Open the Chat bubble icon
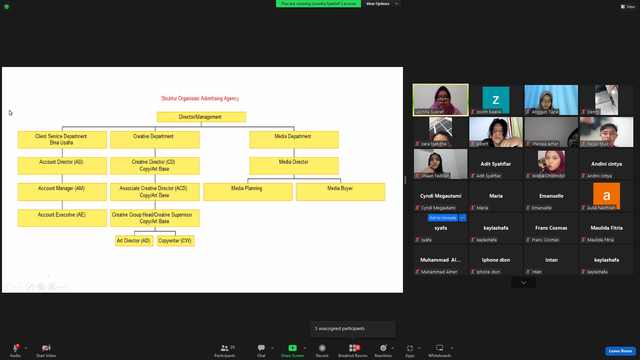This screenshot has height=360, width=640. pos(261,348)
